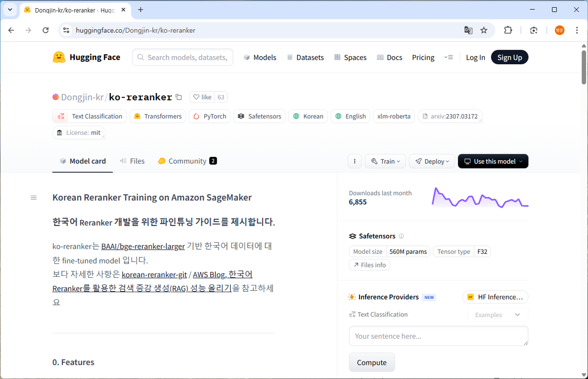Open the like count 63
The image size is (588, 379).
221,97
